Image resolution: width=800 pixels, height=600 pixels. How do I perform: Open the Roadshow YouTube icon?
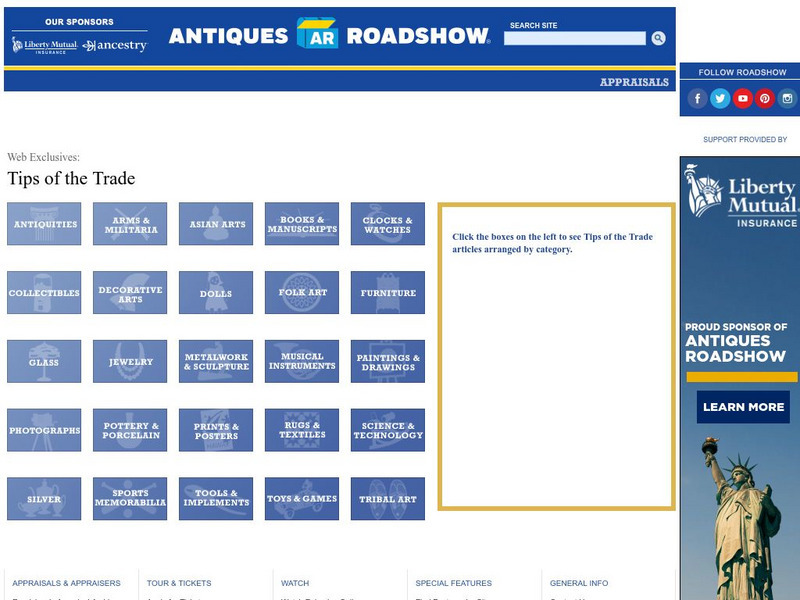(742, 98)
